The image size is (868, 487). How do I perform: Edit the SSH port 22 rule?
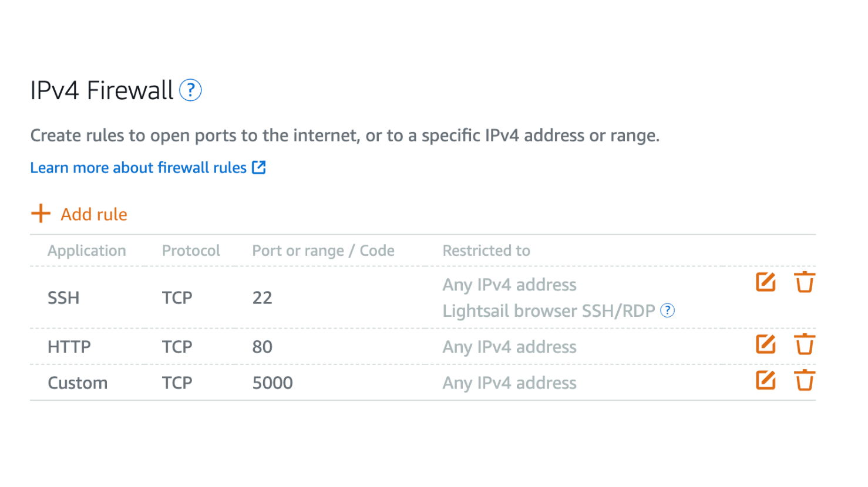click(765, 282)
